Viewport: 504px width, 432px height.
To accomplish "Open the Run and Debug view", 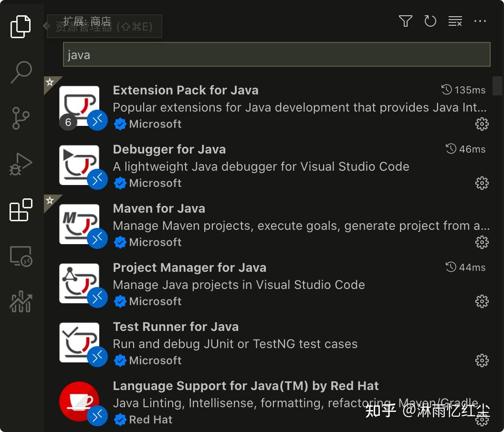I will coord(21,164).
